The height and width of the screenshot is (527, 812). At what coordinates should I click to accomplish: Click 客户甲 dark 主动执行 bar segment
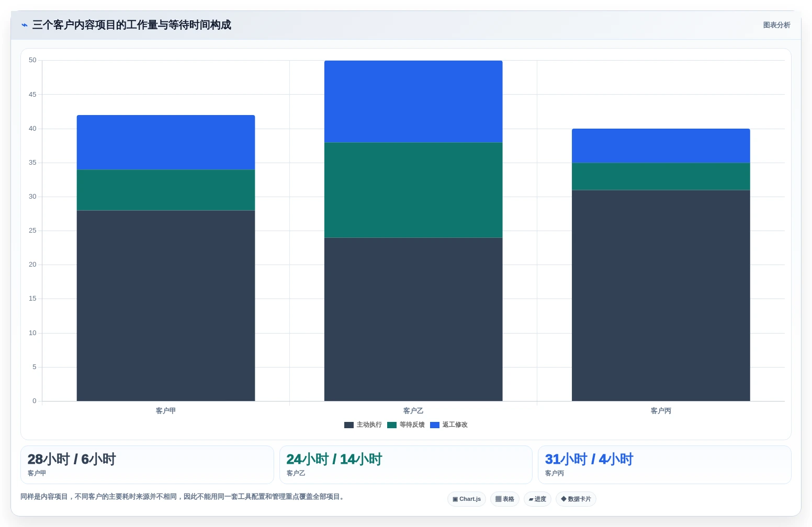(x=166, y=306)
